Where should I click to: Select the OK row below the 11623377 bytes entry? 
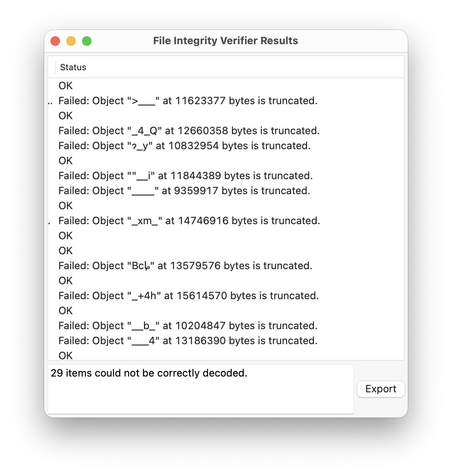click(226, 116)
